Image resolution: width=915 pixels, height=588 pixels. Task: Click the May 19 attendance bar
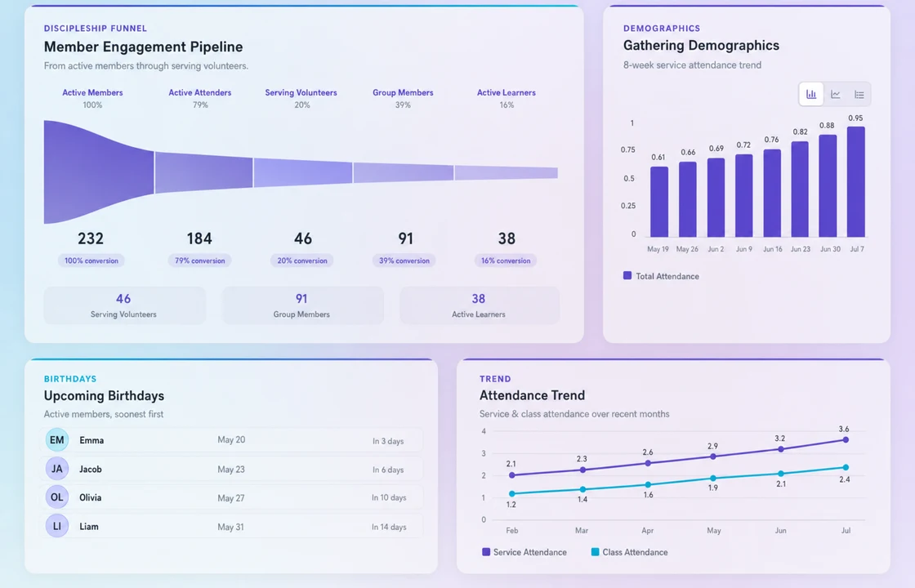(659, 202)
